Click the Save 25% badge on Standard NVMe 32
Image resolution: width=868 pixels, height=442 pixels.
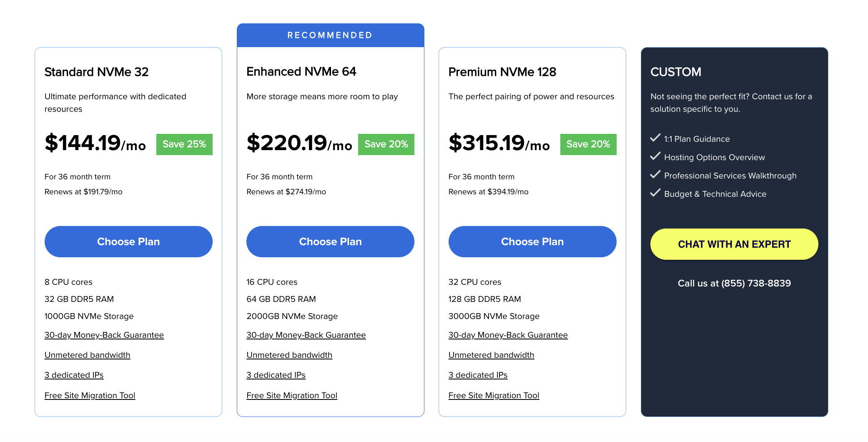tap(184, 144)
